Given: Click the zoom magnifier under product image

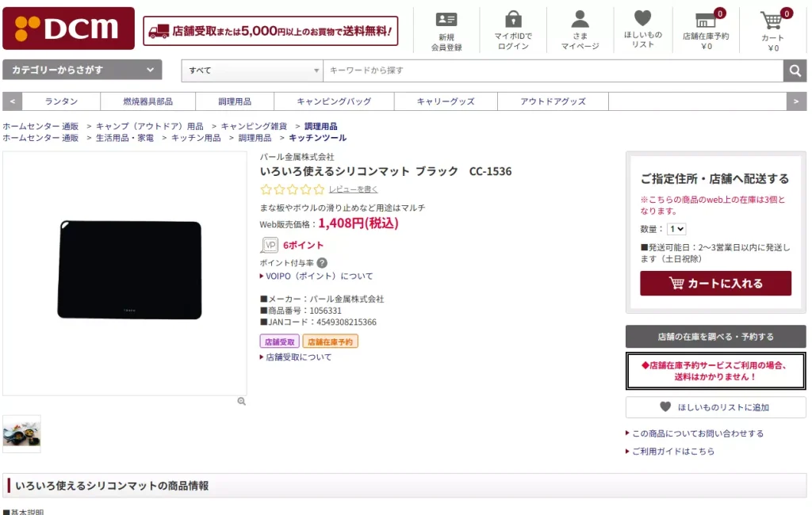Looking at the screenshot, I should pyautogui.click(x=240, y=402).
